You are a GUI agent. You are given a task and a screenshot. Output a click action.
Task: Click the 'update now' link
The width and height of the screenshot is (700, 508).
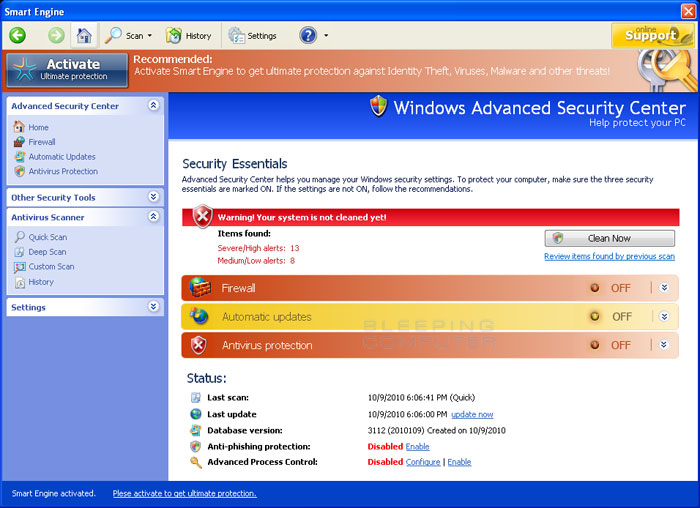(x=472, y=414)
